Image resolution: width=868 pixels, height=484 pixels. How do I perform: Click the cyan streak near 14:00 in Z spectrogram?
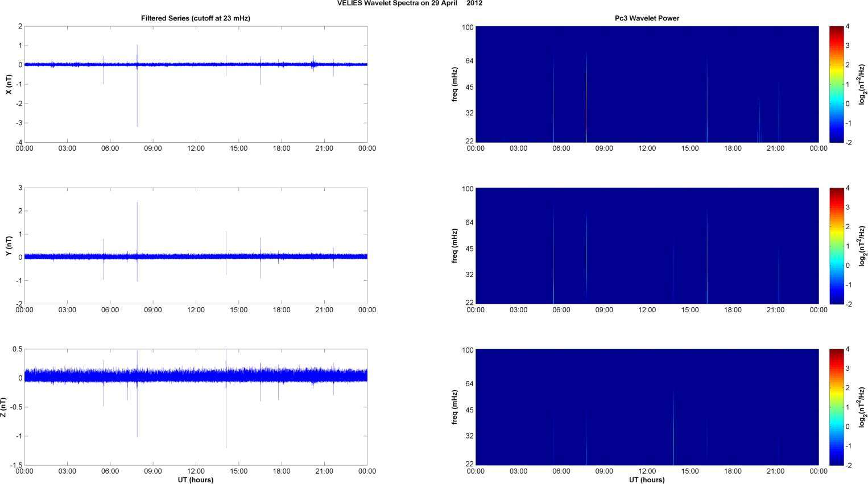tap(673, 427)
